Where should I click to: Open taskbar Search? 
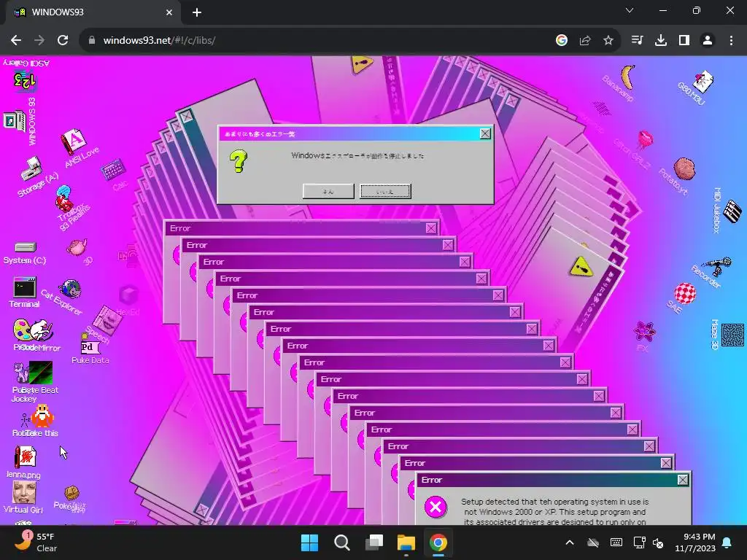coord(341,542)
